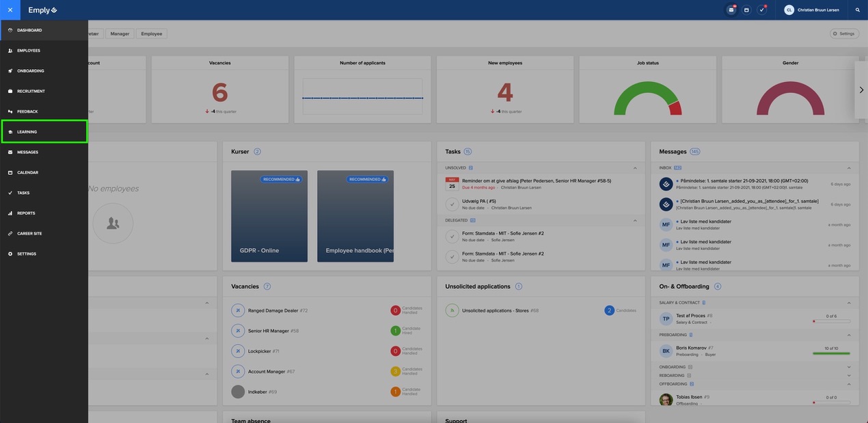
Task: Click Unsolicited applications Stores feed icon
Action: tap(452, 310)
